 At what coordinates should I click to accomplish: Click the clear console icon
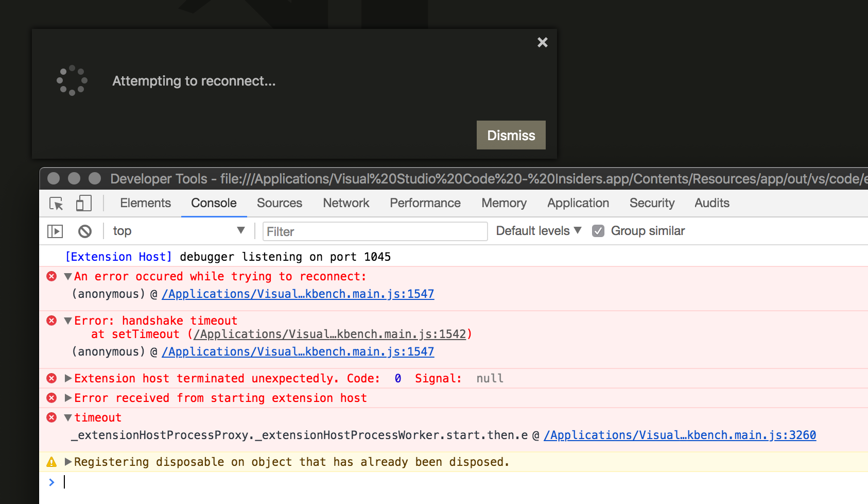pyautogui.click(x=85, y=231)
